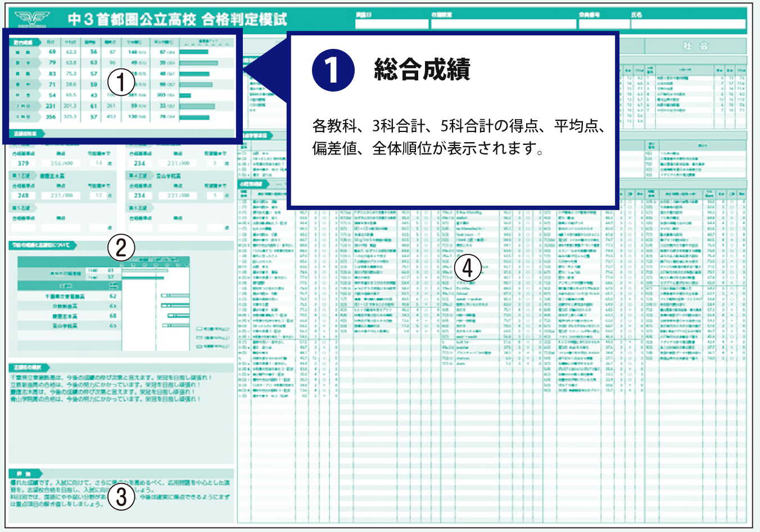Click the 会員番号 member number field
The image size is (760, 532).
[604, 24]
